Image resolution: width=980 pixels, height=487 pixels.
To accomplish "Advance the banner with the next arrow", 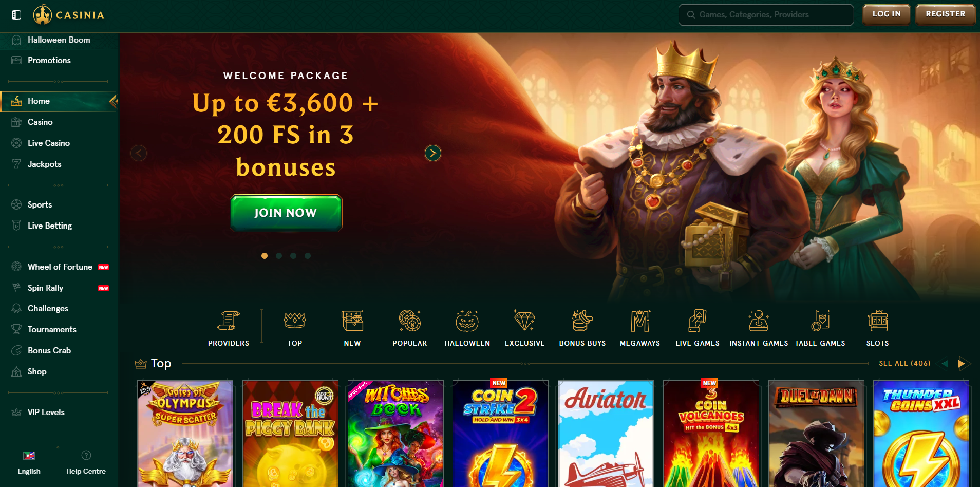I will (x=433, y=153).
